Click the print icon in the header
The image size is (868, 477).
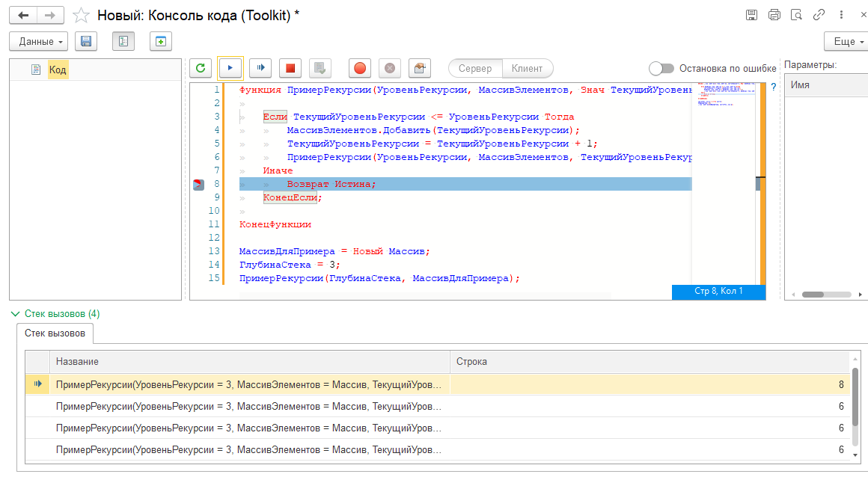coord(774,15)
